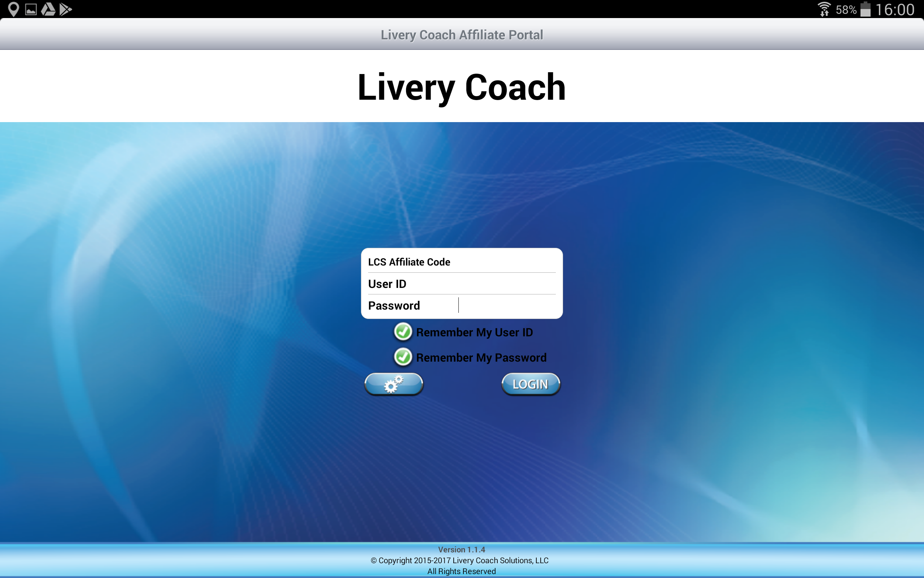The width and height of the screenshot is (924, 578).
Task: Tap the location pin status icon
Action: [x=13, y=9]
